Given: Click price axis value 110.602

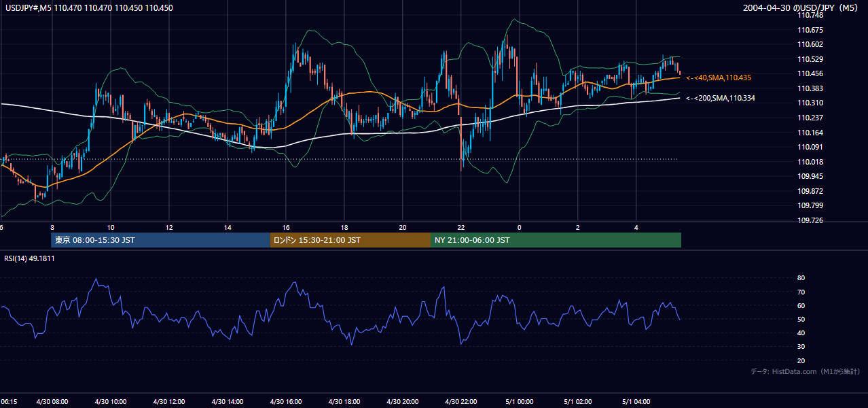Looking at the screenshot, I should tap(810, 45).
